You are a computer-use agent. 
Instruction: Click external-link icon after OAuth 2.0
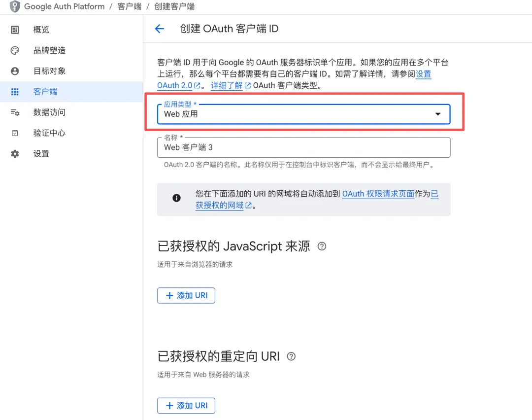(x=197, y=86)
